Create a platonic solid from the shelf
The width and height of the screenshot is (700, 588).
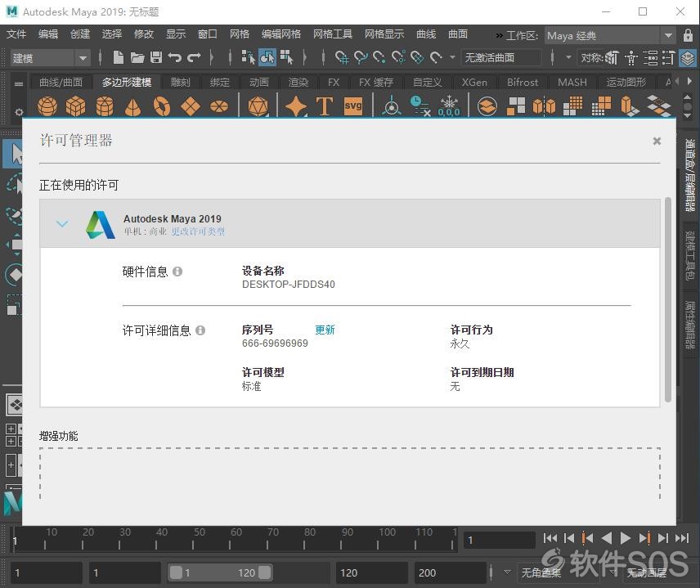[258, 106]
